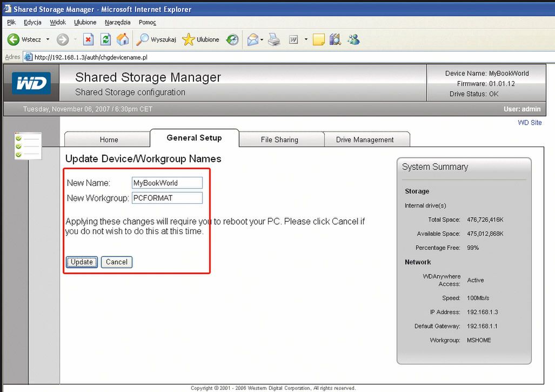Click the red X Stop icon
The image size is (555, 392).
(x=88, y=39)
